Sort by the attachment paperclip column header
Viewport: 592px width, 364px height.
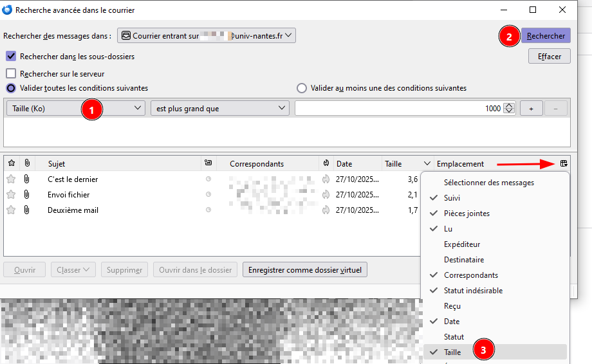coord(27,163)
